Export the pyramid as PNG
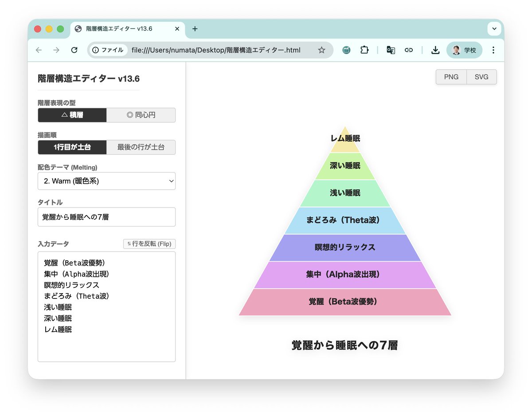 [451, 77]
